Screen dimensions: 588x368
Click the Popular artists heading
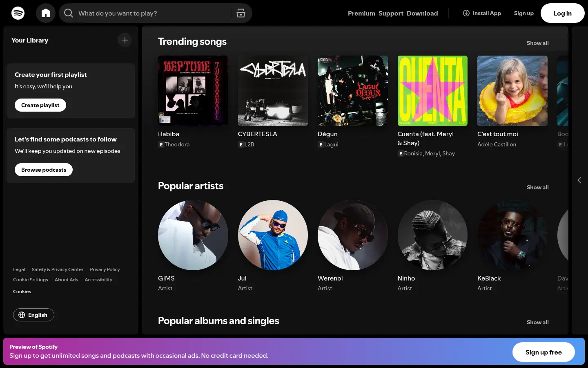pyautogui.click(x=191, y=186)
